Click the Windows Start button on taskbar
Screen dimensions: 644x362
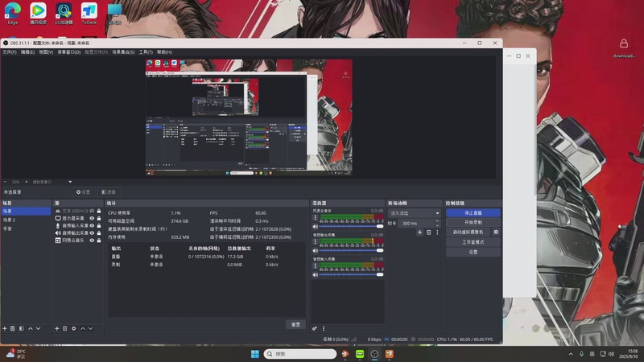[x=255, y=354]
